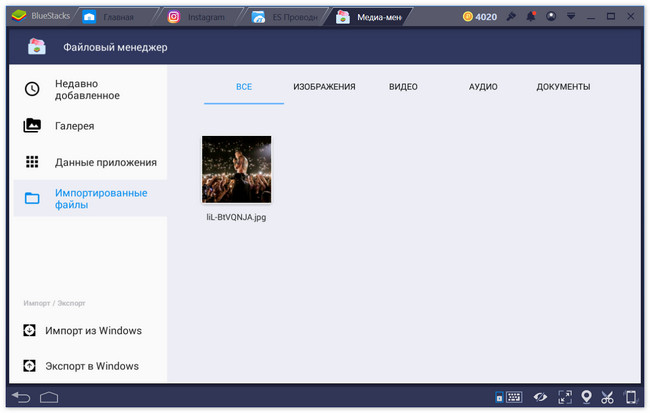Open the location pin icon
650x413 pixels.
(x=586, y=397)
